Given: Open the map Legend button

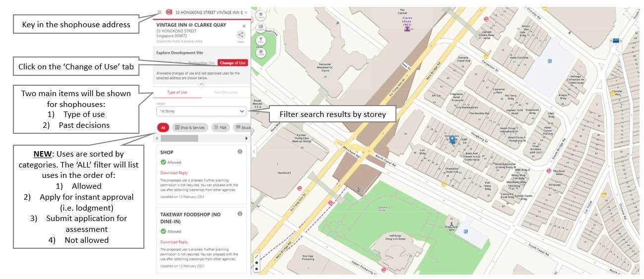Looking at the screenshot, I should (260, 28).
